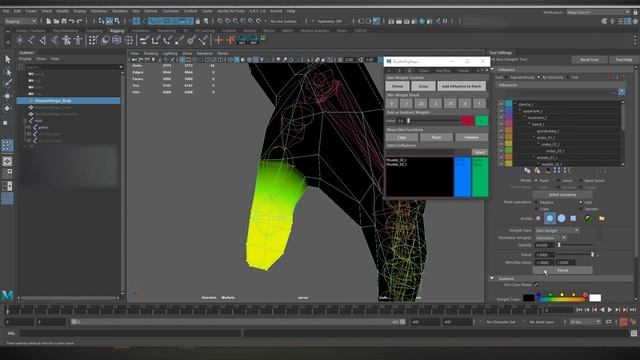Click the Maya logo icon at bottom left
640x360 pixels.
tap(7, 295)
